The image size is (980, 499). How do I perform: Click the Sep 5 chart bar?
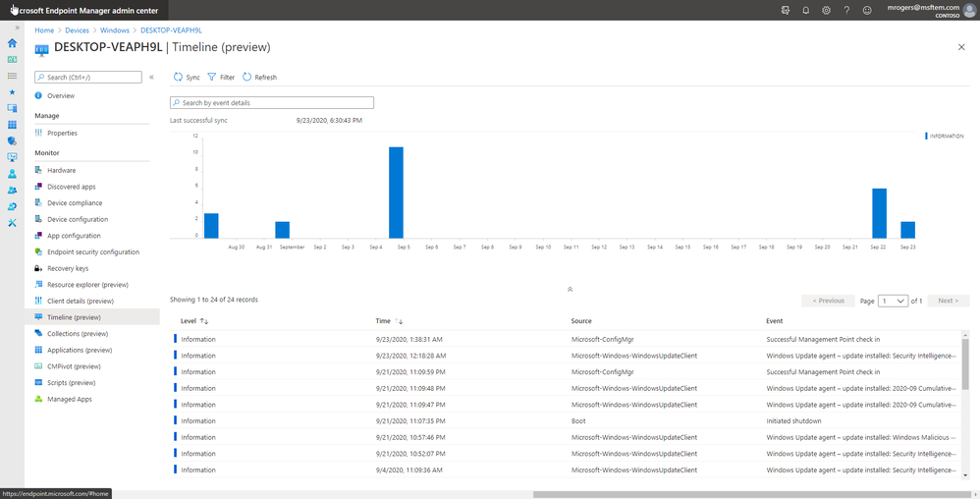tap(396, 193)
